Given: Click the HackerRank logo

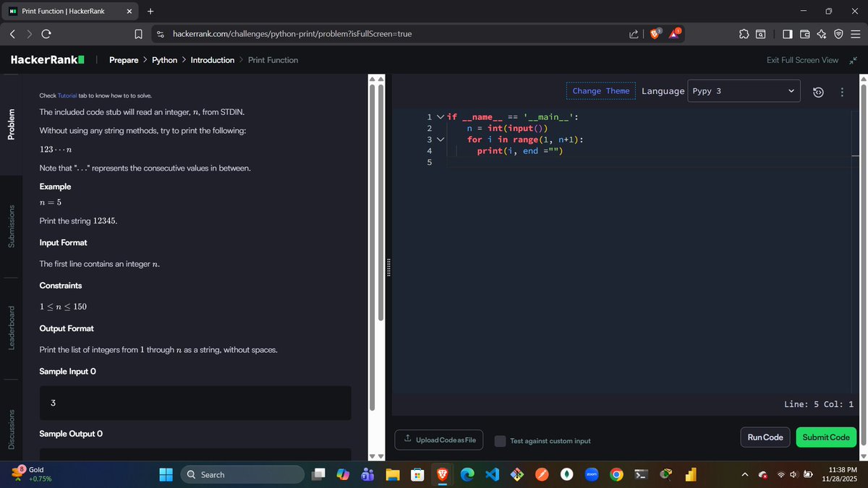Looking at the screenshot, I should coord(46,59).
